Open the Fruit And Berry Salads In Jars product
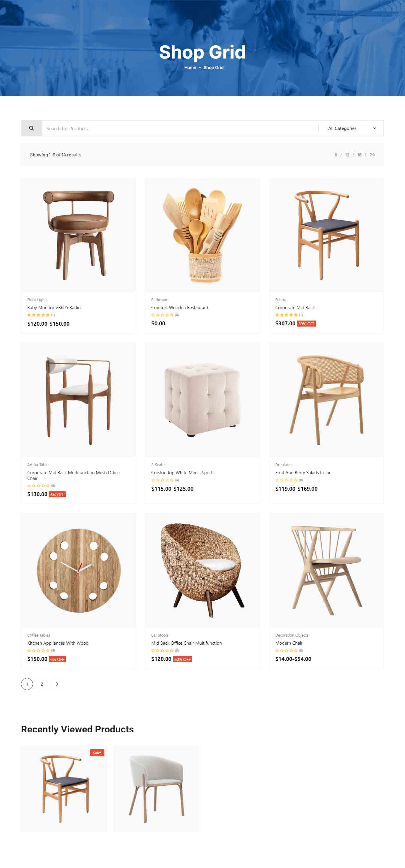The height and width of the screenshot is (868, 405). 304,472
